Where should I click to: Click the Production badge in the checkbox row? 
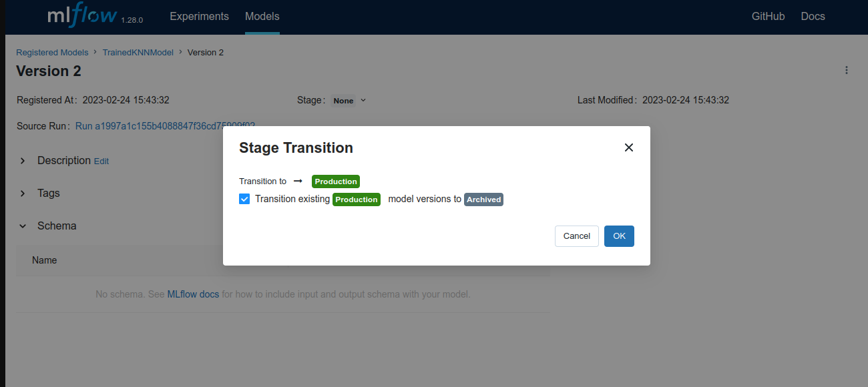tap(356, 199)
